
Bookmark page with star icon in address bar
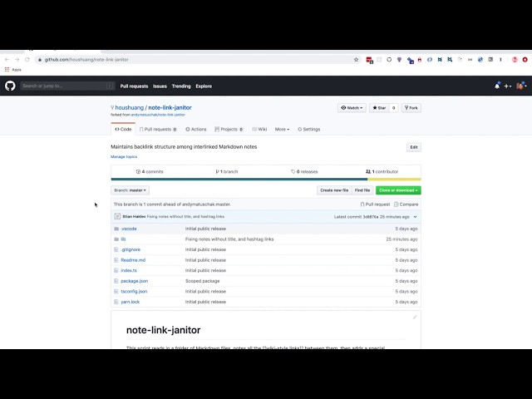(x=356, y=59)
